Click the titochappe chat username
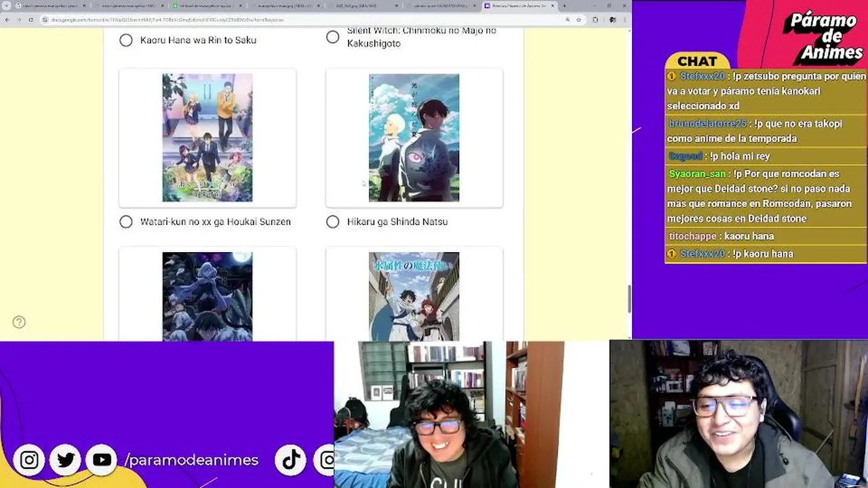 coord(692,236)
